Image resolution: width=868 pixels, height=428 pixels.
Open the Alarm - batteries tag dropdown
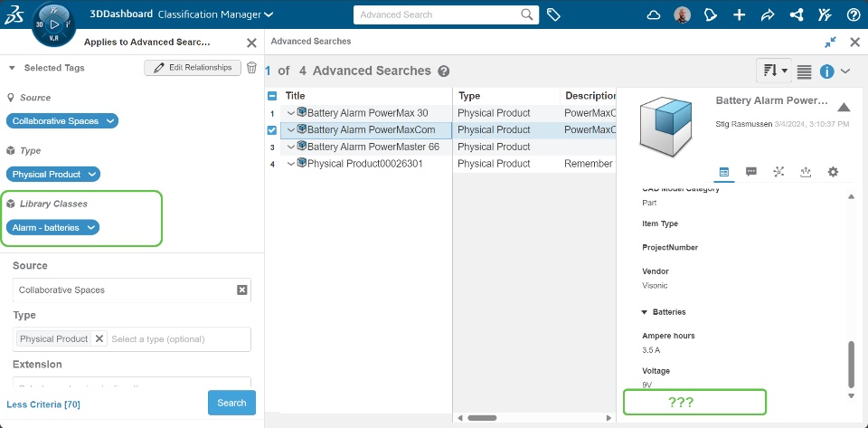pyautogui.click(x=91, y=227)
